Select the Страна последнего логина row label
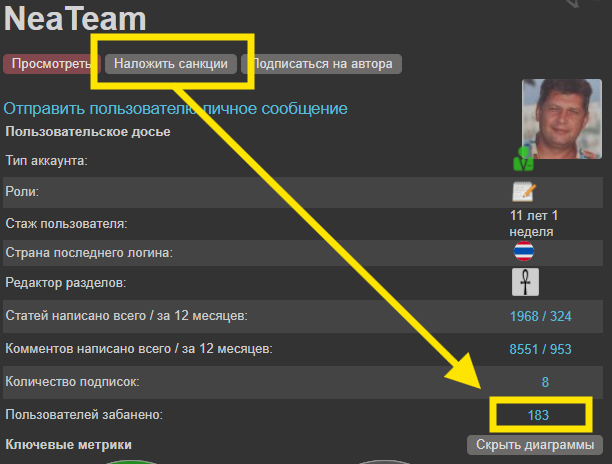The height and width of the screenshot is (464, 612). (88, 254)
